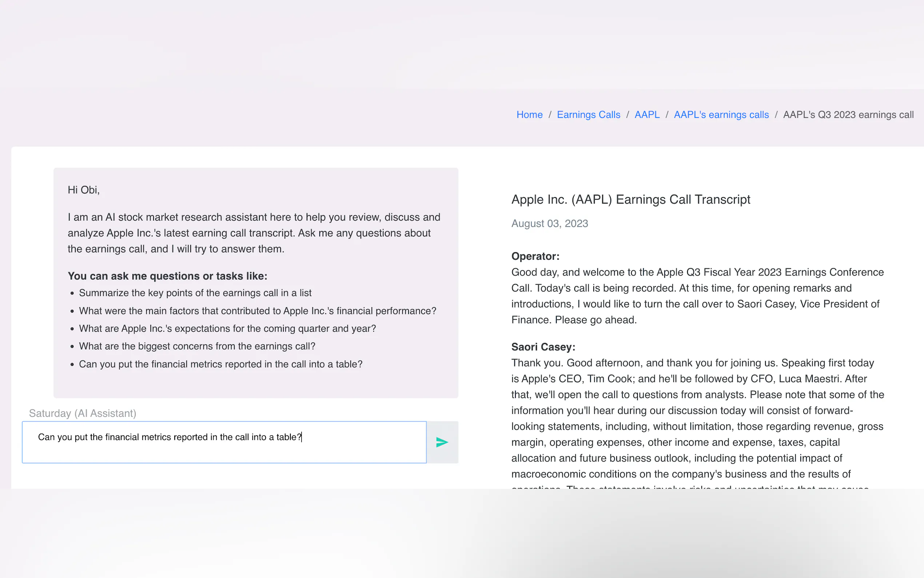Navigate to the AAPL breadcrumb link

pyautogui.click(x=647, y=115)
